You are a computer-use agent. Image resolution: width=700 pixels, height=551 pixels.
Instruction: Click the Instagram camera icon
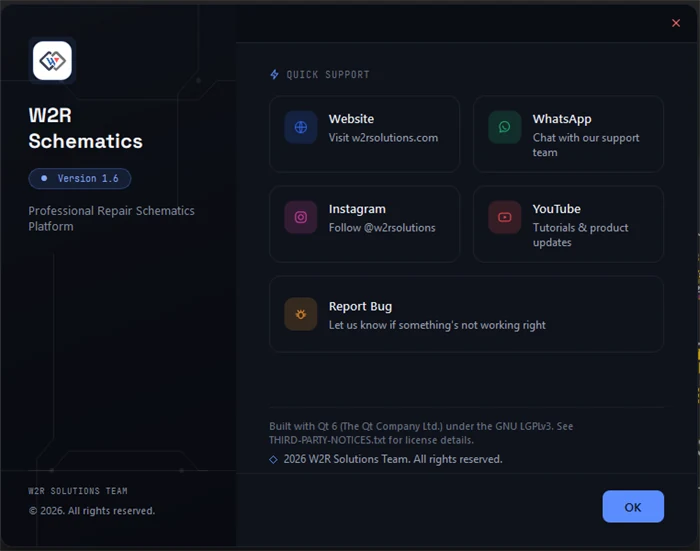tap(301, 217)
